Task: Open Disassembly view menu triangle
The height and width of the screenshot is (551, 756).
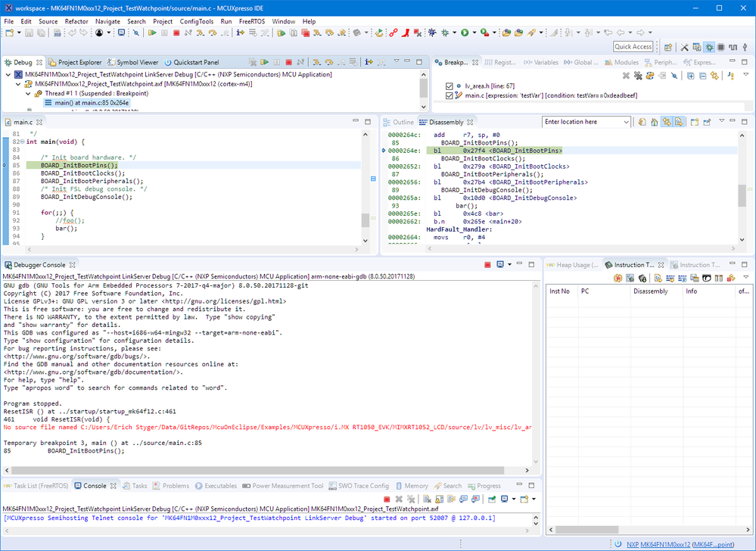Action: pos(722,121)
